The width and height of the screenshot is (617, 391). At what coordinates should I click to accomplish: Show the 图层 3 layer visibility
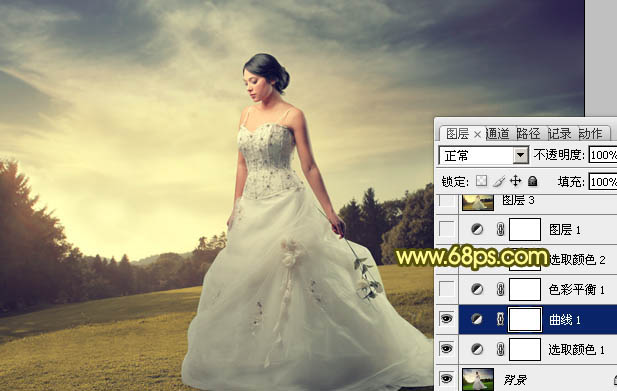tap(447, 201)
